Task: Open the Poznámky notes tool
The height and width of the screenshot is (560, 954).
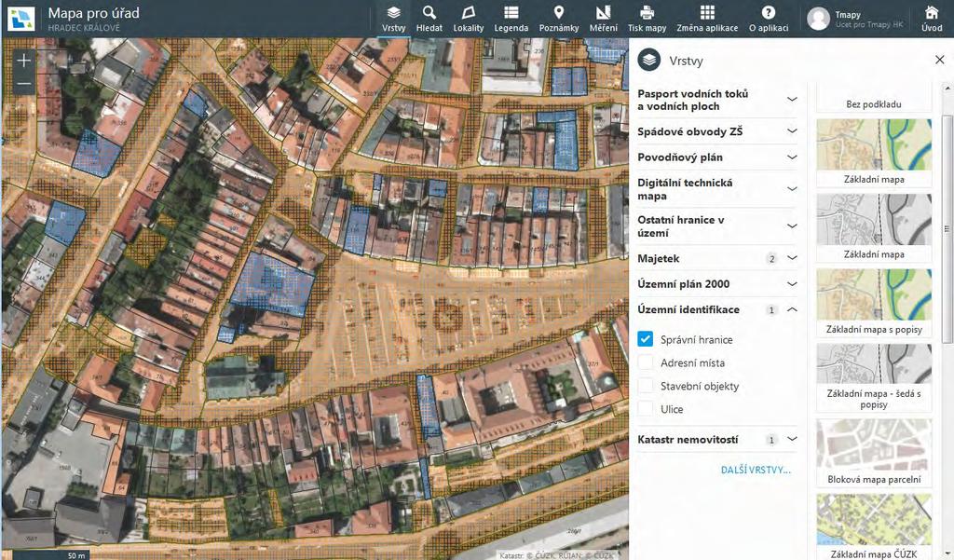Action: click(559, 19)
